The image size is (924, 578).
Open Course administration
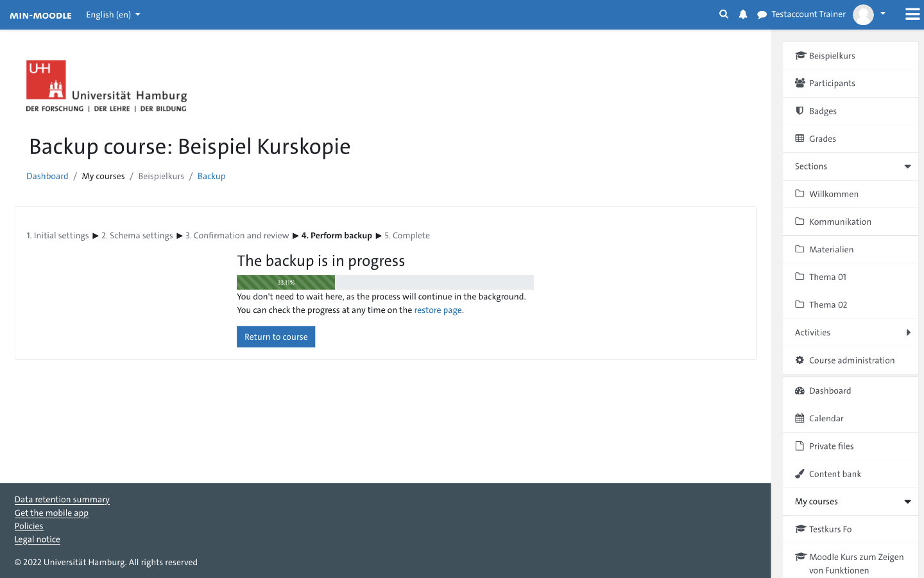[850, 360]
